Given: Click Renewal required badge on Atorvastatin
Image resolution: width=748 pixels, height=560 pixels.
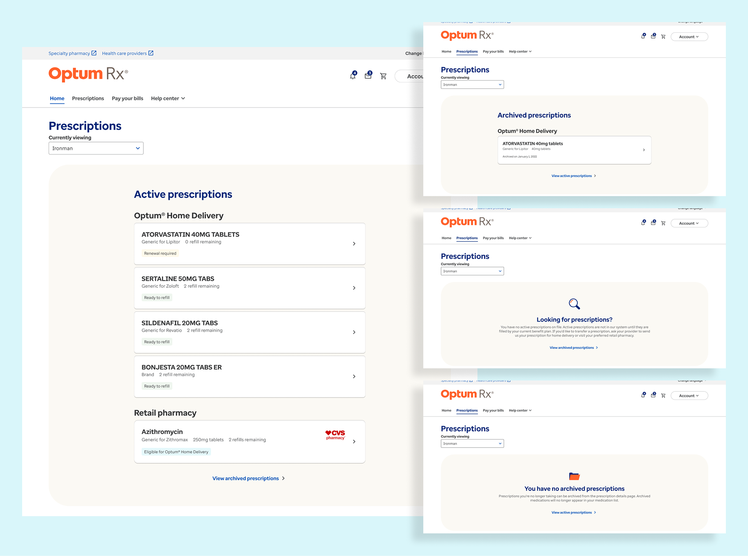Looking at the screenshot, I should pos(160,254).
